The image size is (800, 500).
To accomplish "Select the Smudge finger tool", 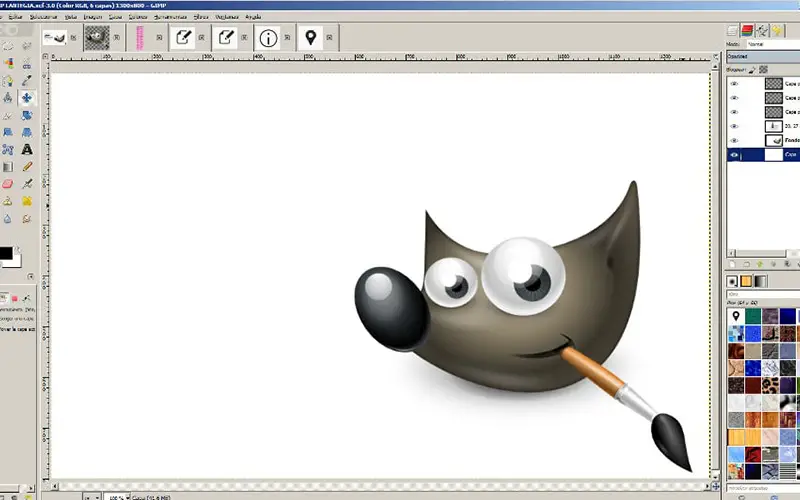I will (27, 218).
